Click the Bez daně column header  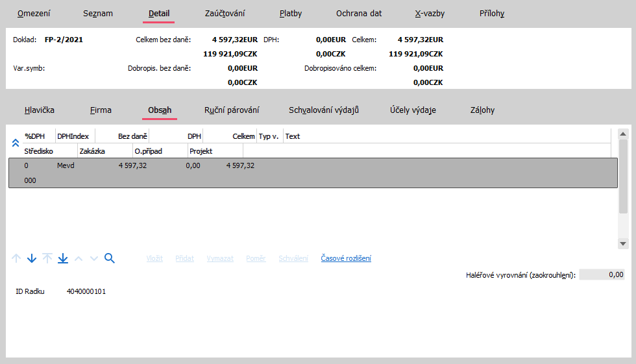click(122, 136)
